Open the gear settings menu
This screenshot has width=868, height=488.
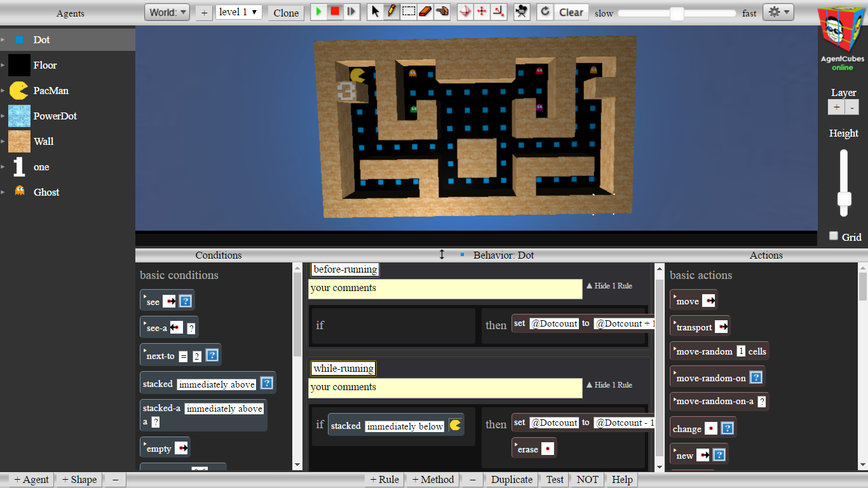coord(778,11)
